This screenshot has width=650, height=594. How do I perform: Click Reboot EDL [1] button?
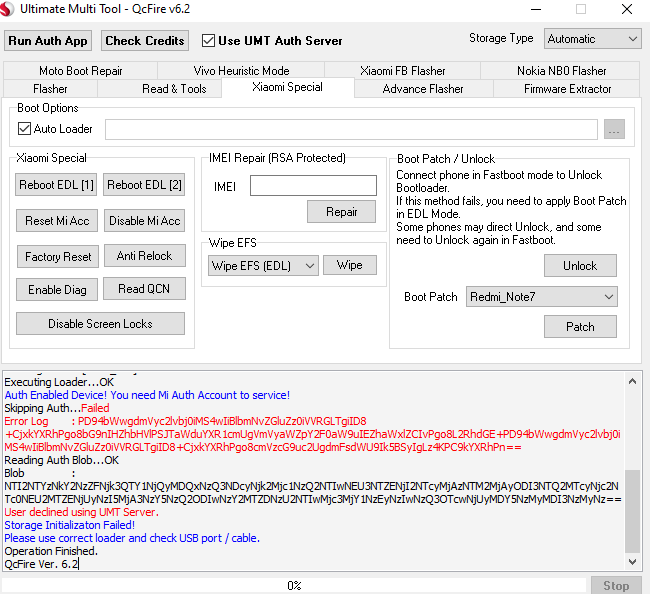(56, 184)
